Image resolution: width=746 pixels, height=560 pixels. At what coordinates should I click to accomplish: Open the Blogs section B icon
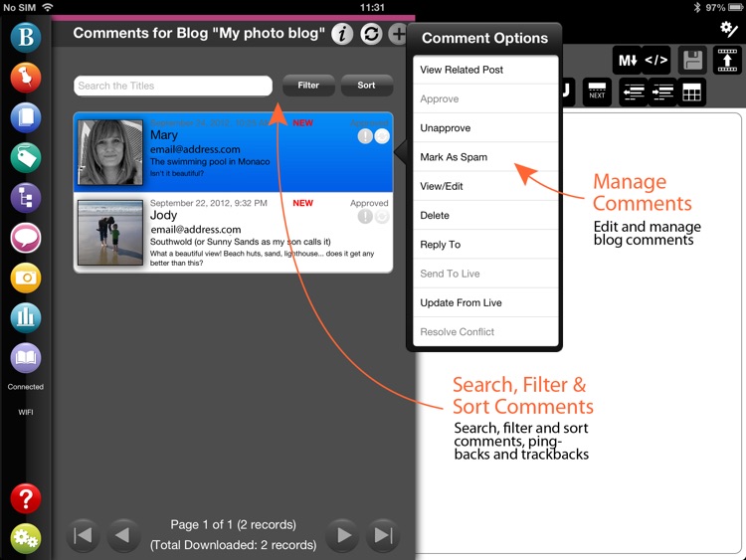(x=26, y=37)
